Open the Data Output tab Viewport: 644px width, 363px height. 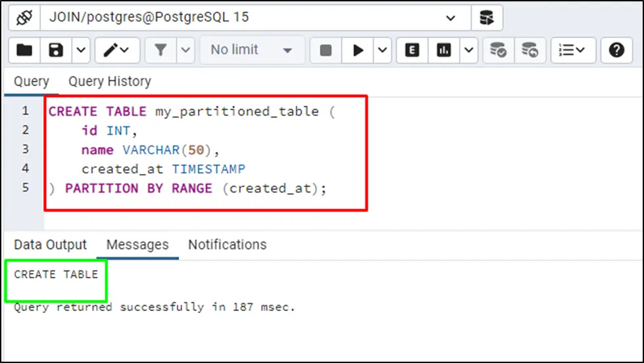click(x=51, y=245)
